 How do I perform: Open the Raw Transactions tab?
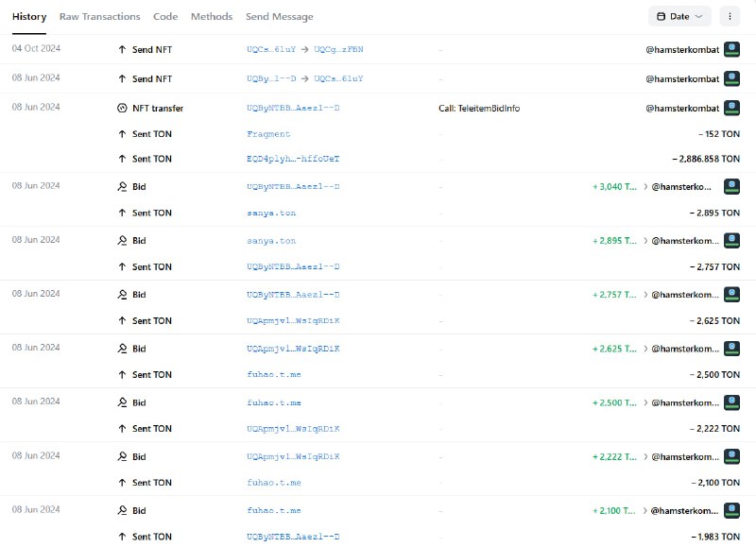coord(99,17)
